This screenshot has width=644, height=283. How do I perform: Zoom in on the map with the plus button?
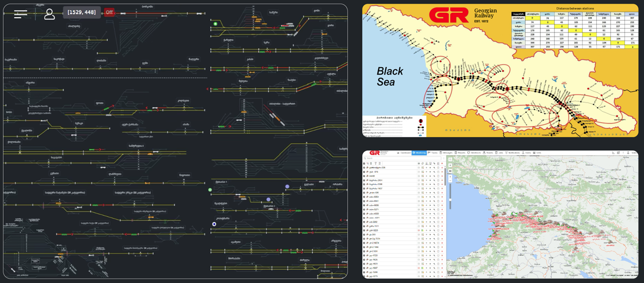(450, 177)
